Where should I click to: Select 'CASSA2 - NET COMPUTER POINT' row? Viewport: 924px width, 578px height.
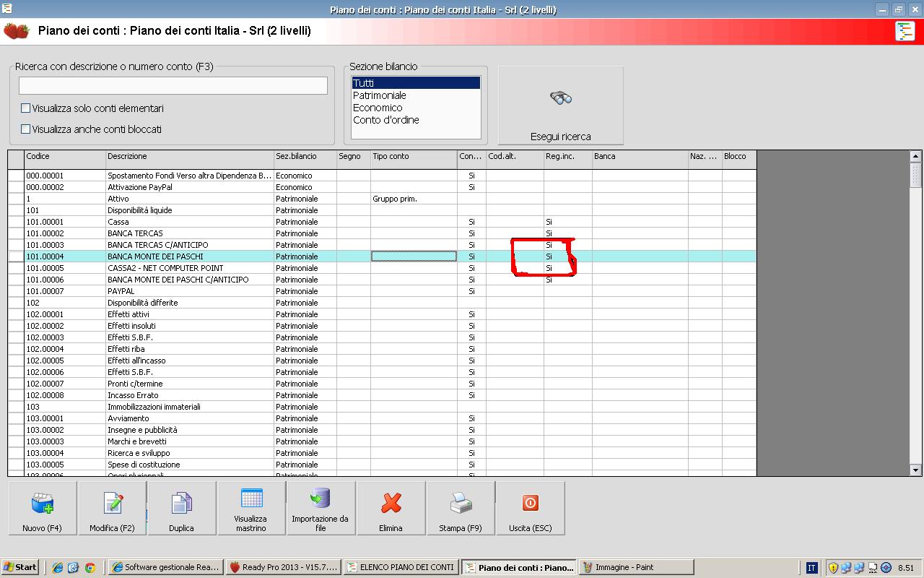coord(383,268)
